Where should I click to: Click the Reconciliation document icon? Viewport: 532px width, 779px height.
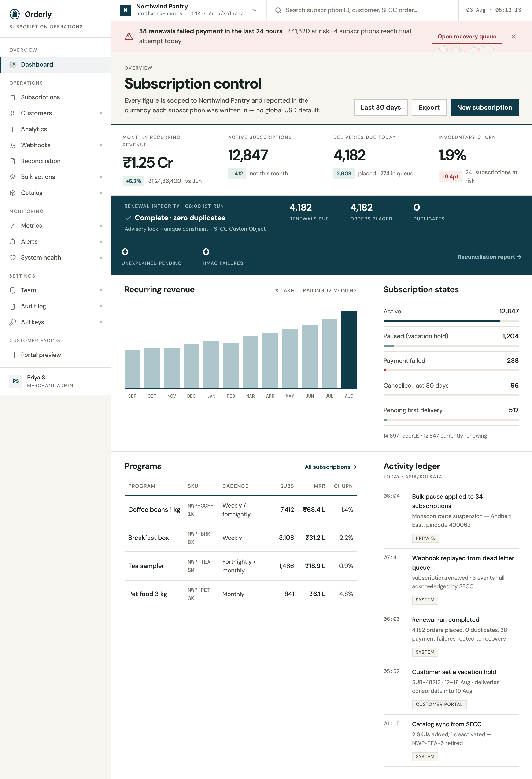[x=13, y=161]
